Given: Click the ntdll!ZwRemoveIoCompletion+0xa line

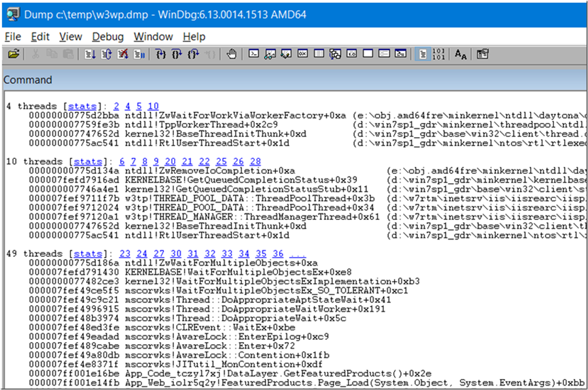Looking at the screenshot, I should [210, 171].
